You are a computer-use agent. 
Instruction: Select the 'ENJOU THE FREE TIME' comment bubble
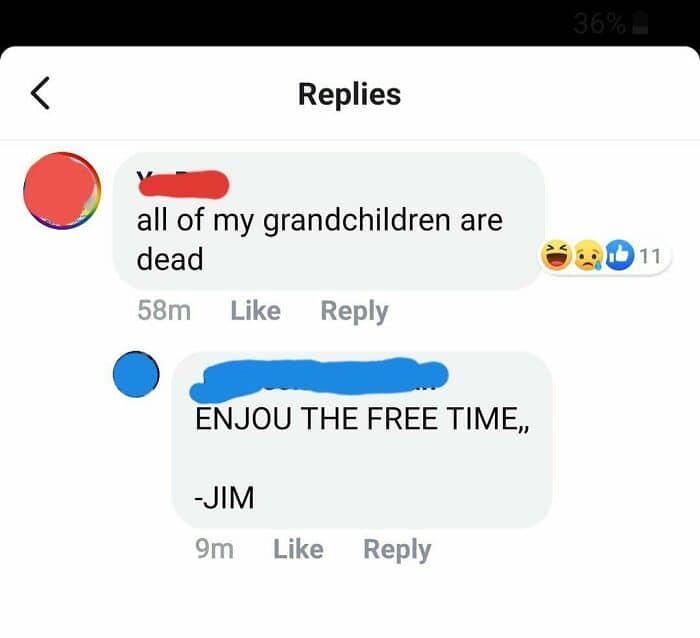(362, 440)
